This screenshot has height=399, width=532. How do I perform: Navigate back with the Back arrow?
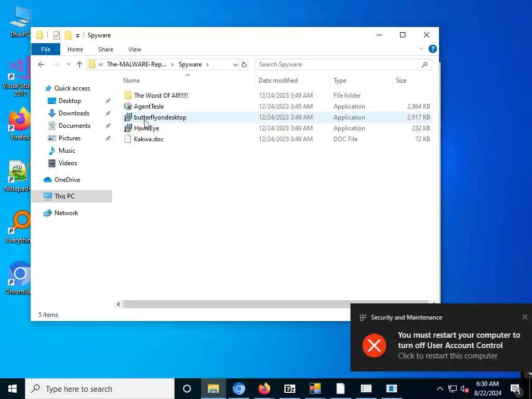[41, 64]
